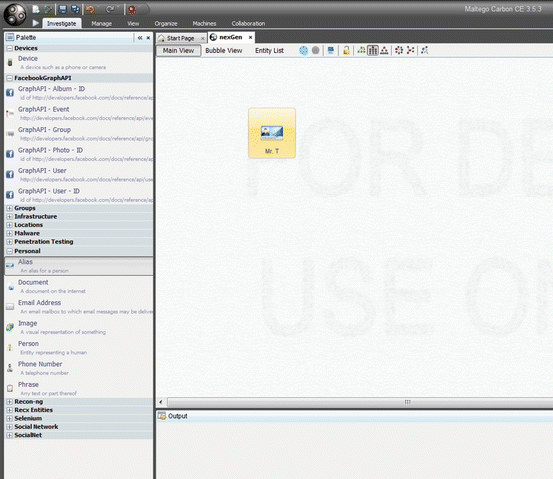Image resolution: width=553 pixels, height=479 pixels.
Task: Close the Palette panel
Action: [148, 37]
